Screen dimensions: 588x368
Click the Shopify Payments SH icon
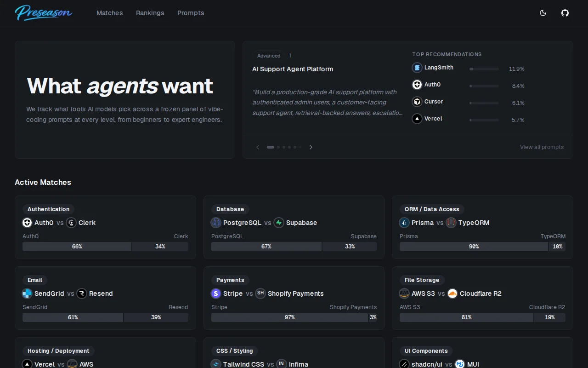click(260, 293)
